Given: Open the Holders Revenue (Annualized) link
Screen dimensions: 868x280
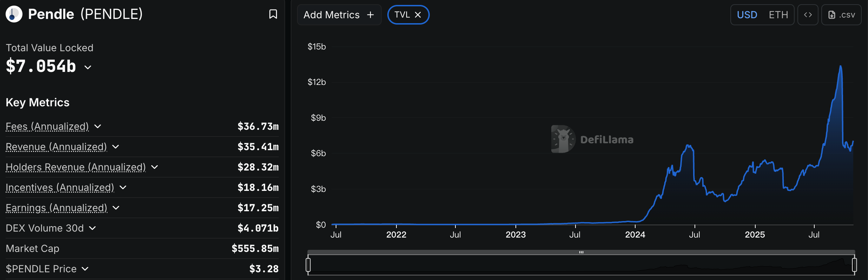Looking at the screenshot, I should [x=75, y=167].
